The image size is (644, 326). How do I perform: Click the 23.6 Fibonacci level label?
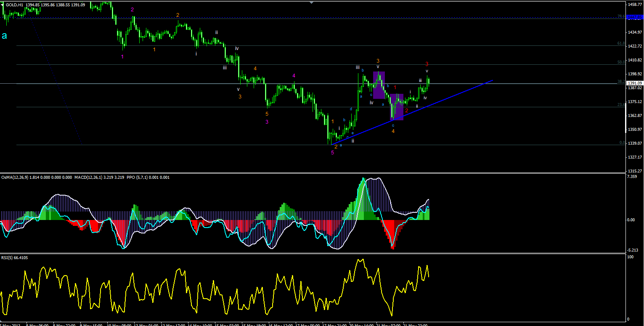pos(620,105)
